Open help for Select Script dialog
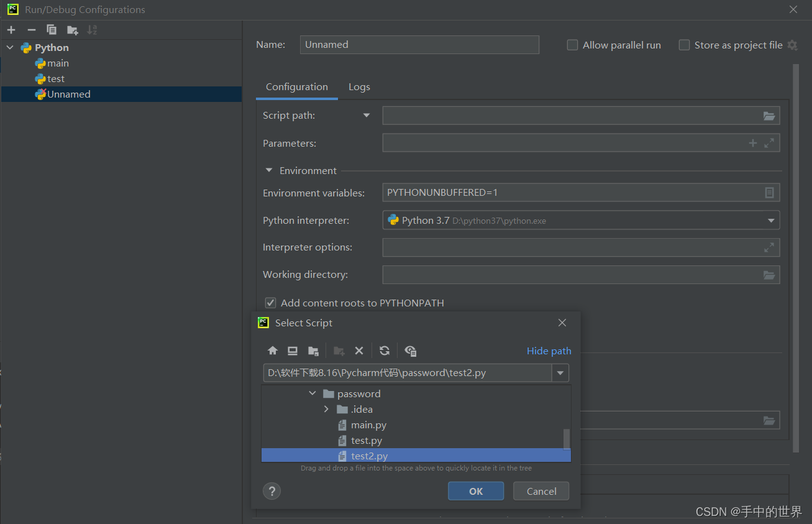 (x=271, y=491)
